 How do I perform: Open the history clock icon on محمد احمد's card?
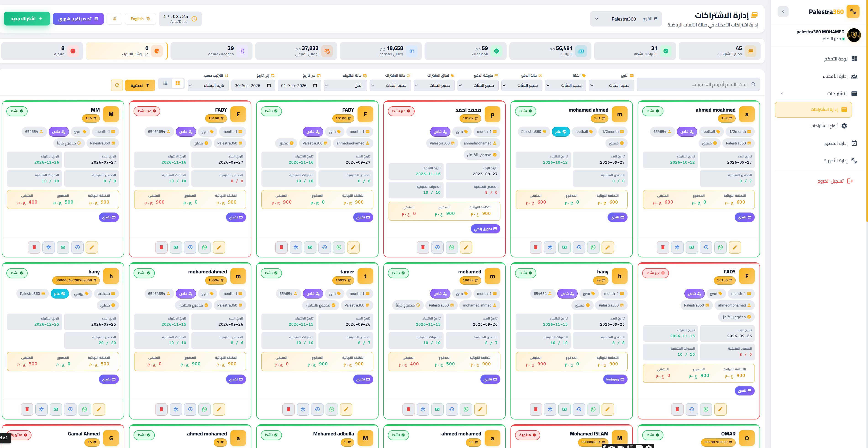[437, 247]
